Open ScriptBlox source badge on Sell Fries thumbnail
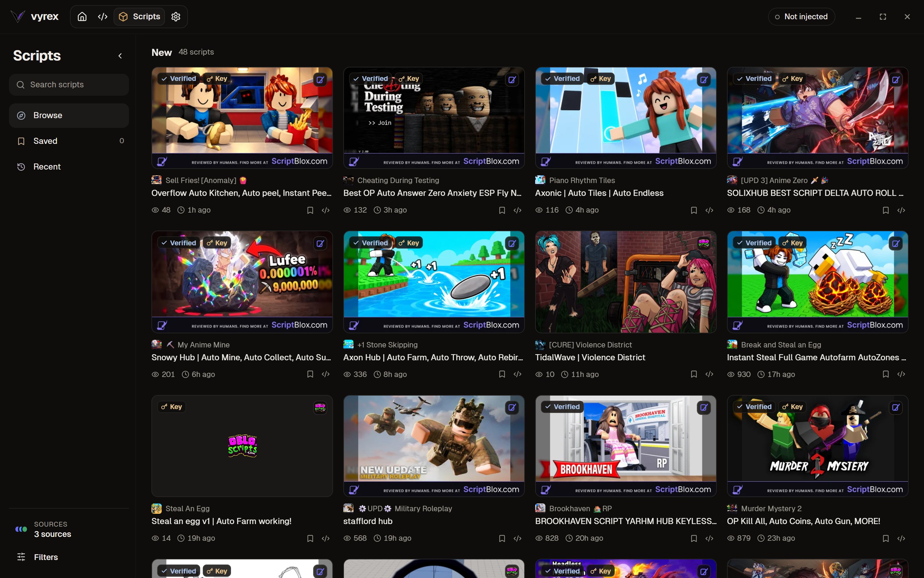This screenshot has width=924, height=578. (x=320, y=80)
